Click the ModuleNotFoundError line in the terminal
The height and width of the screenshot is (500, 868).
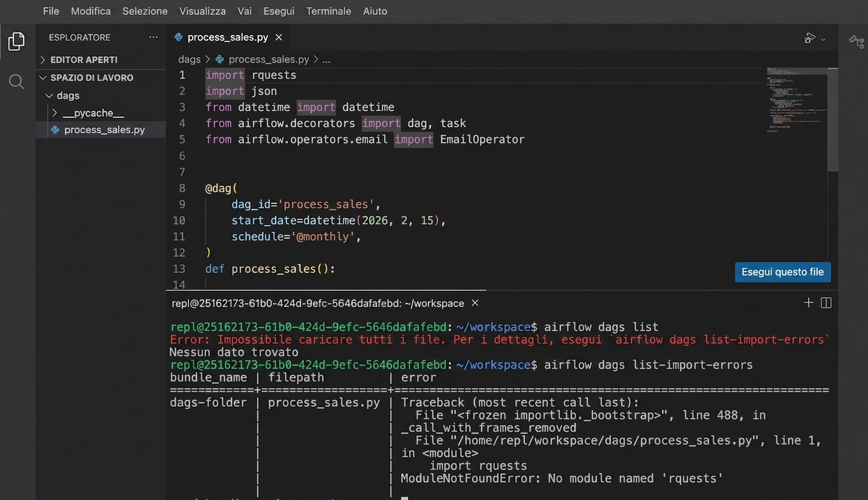click(563, 478)
